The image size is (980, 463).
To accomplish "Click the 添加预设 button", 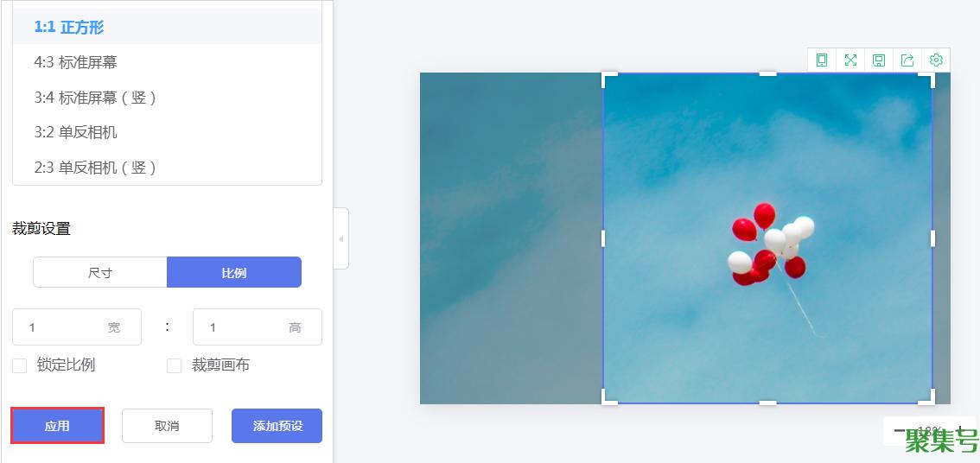I will [277, 426].
